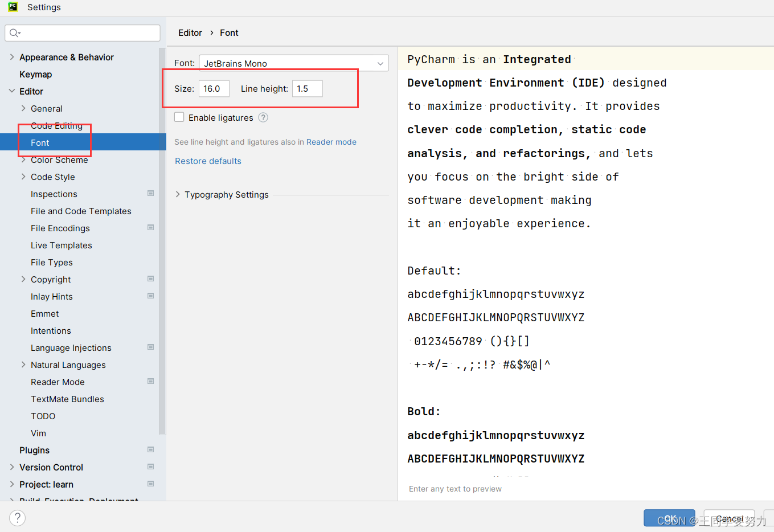This screenshot has width=774, height=532.
Task: Expand the Project: learn section
Action: 12,484
